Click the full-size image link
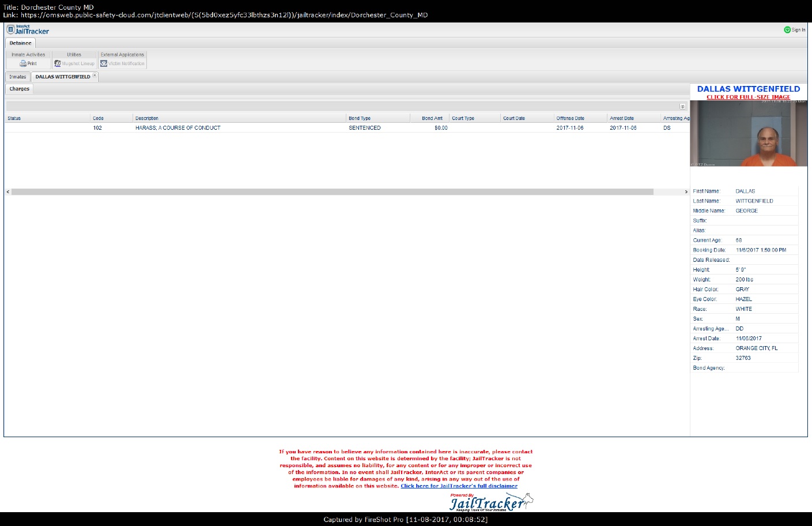Image resolution: width=812 pixels, height=526 pixels. [x=748, y=97]
